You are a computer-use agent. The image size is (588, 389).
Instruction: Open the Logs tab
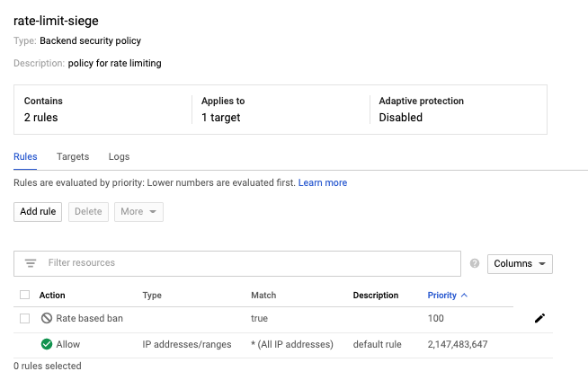119,156
